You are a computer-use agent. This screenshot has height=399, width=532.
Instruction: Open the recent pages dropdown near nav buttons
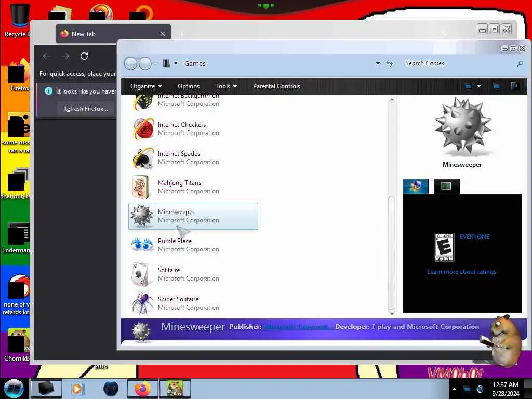[x=156, y=63]
